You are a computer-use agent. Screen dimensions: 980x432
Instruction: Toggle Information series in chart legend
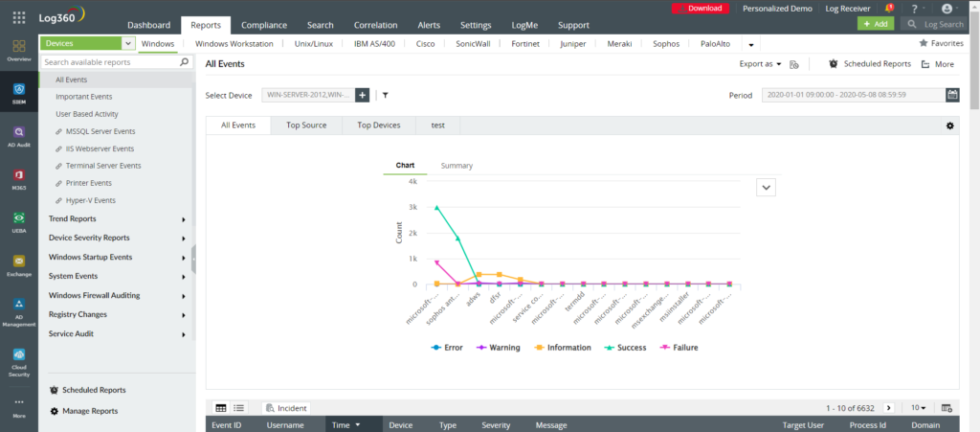(562, 348)
